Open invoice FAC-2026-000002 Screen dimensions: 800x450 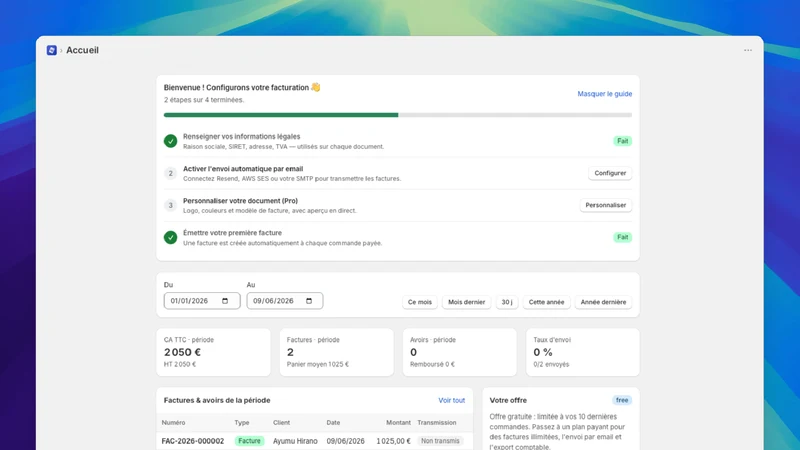click(193, 441)
